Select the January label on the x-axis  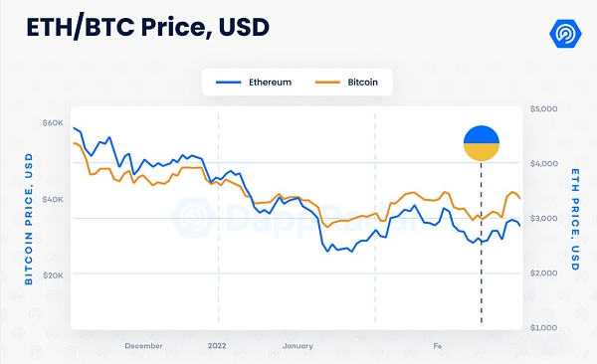click(x=298, y=346)
